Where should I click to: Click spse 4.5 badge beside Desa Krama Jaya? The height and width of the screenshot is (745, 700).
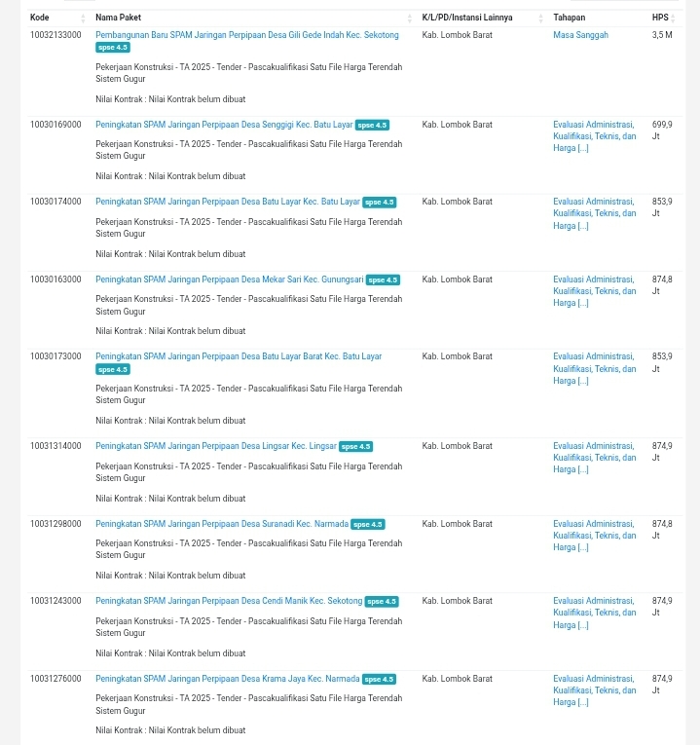coord(379,679)
